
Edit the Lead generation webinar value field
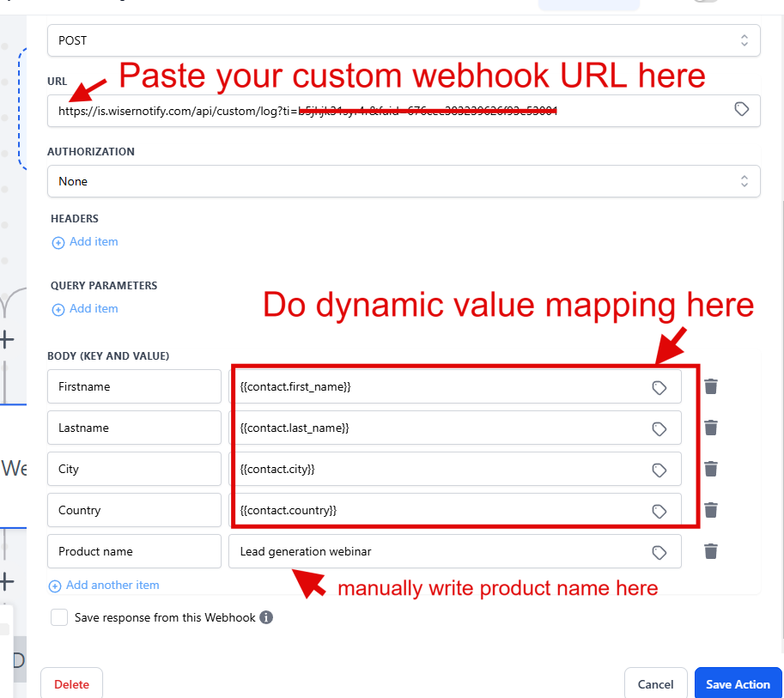click(455, 551)
